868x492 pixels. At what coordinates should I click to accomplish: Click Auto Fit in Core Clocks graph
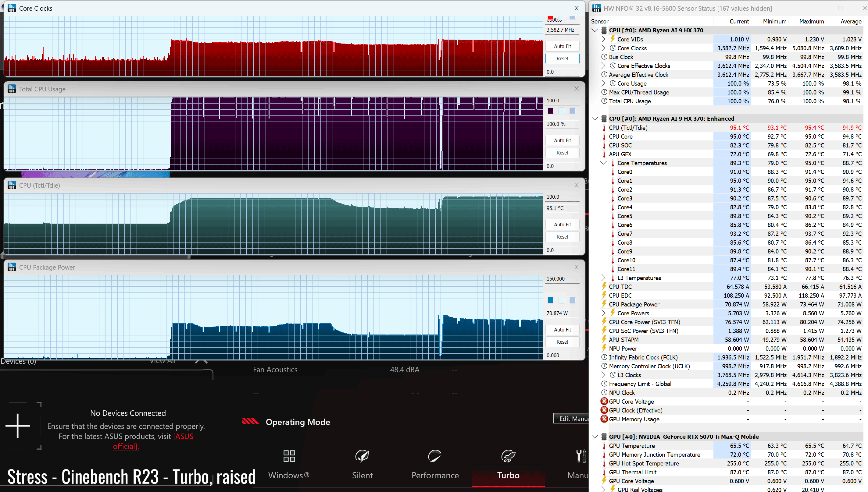tap(562, 46)
